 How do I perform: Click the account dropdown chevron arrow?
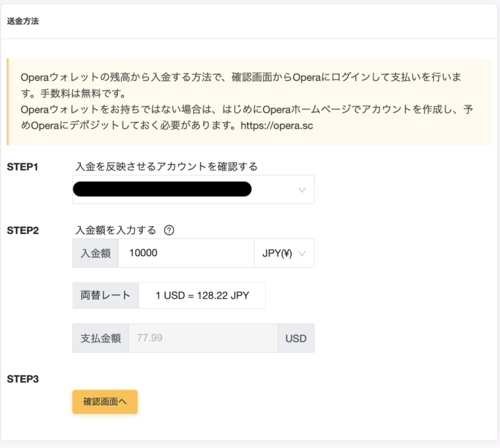(x=303, y=190)
